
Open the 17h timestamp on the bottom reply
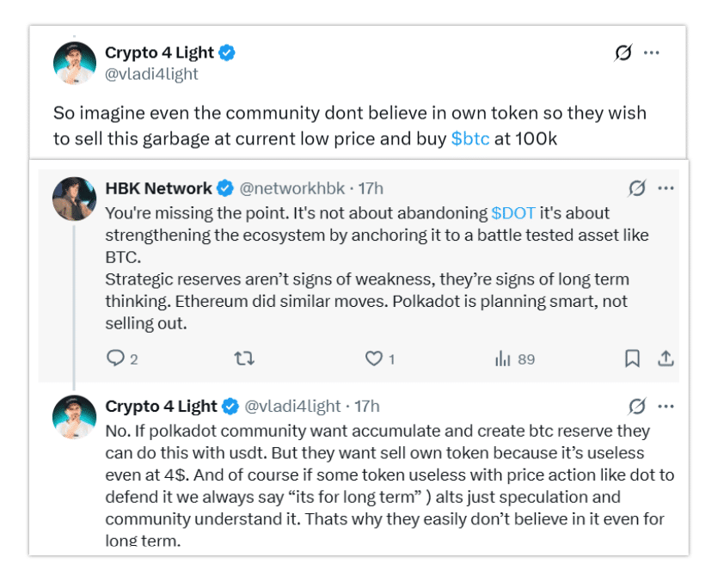(367, 406)
